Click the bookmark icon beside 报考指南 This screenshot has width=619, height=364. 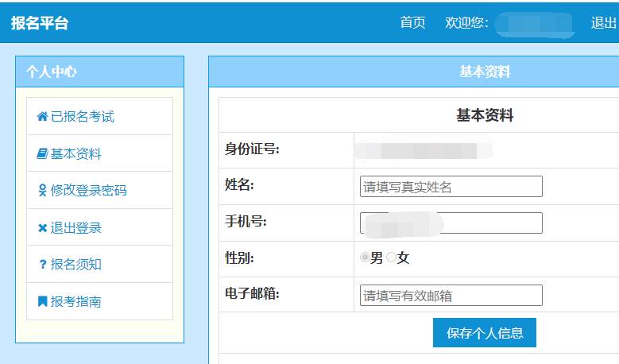pyautogui.click(x=42, y=302)
